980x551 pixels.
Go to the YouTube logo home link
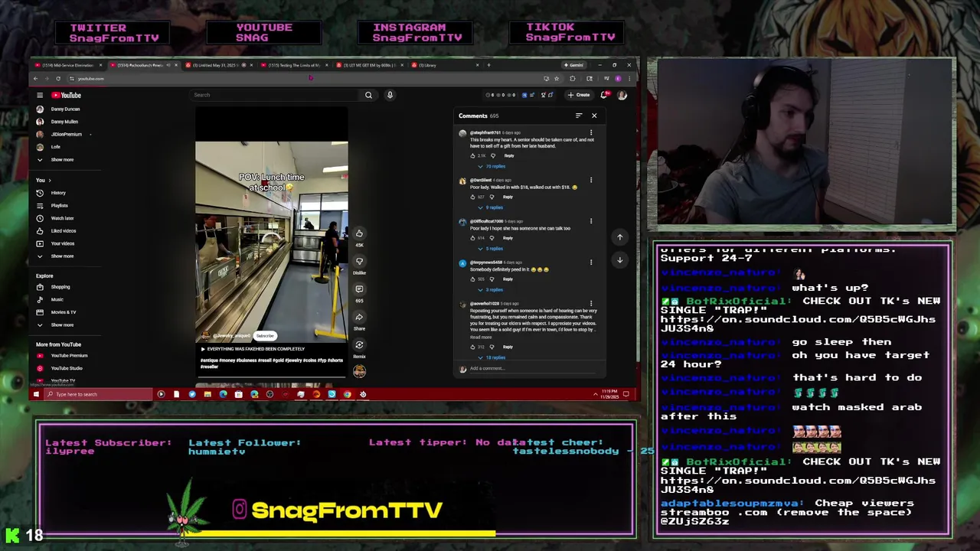67,95
